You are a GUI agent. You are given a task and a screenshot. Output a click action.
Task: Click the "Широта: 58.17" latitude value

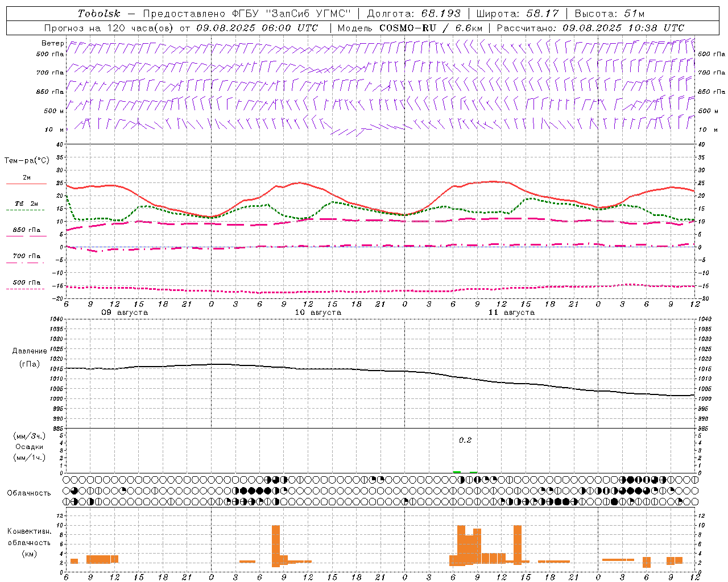(518, 14)
